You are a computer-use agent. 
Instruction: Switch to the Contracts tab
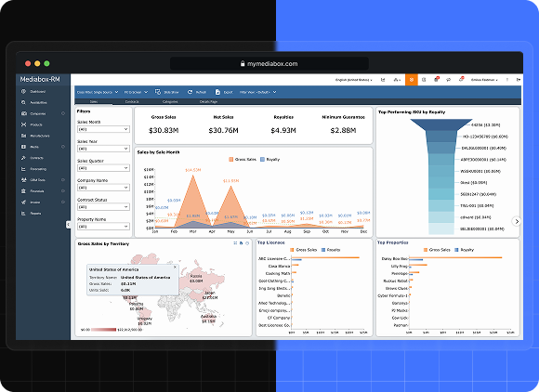tap(132, 101)
